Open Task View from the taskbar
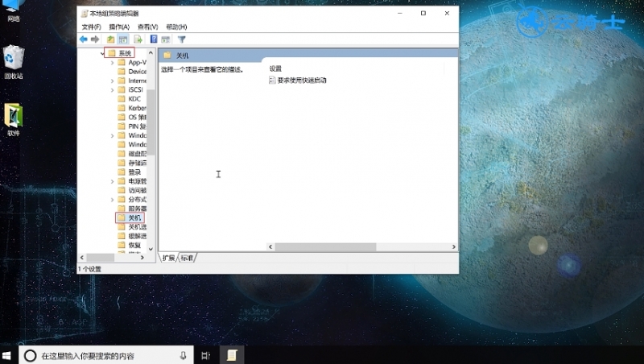 (x=206, y=355)
